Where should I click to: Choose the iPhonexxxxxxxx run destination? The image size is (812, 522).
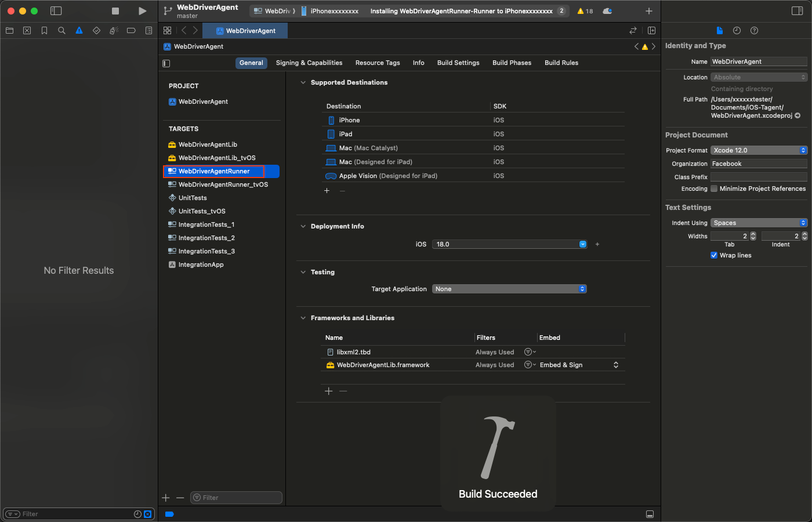(330, 11)
